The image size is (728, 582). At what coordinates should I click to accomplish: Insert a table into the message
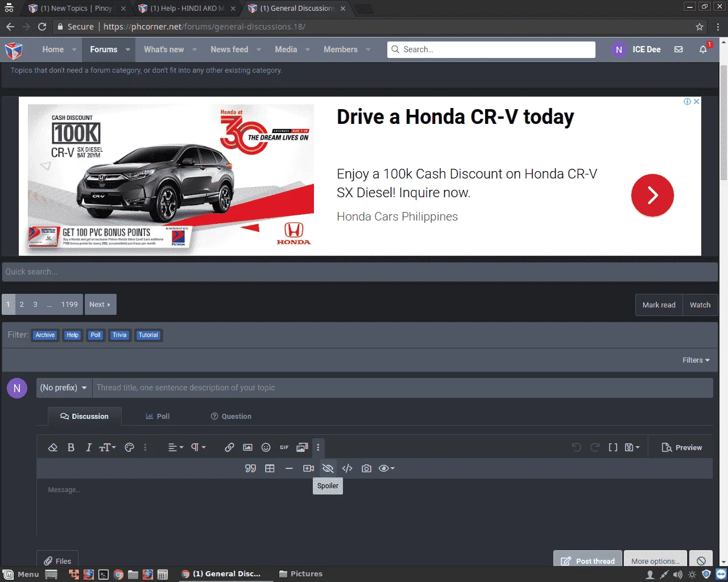(270, 468)
